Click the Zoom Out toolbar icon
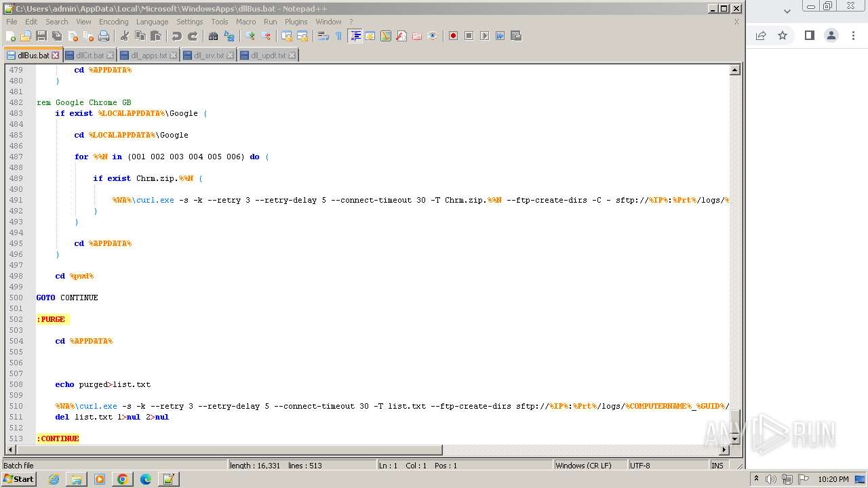The height and width of the screenshot is (488, 868). pyautogui.click(x=266, y=36)
